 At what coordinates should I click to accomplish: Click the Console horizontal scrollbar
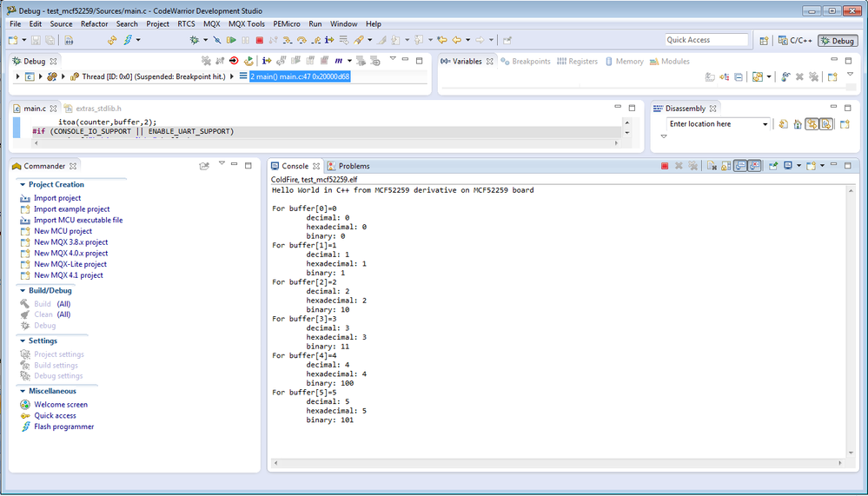pos(558,463)
